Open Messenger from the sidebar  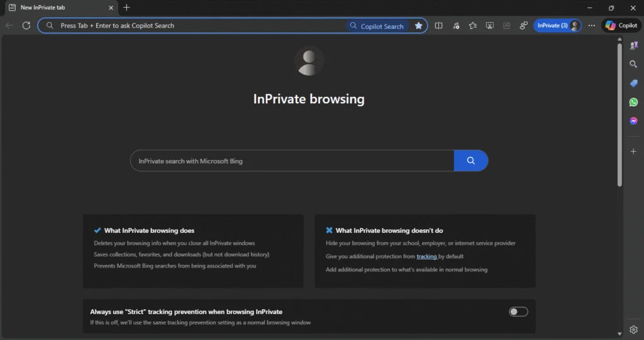634,121
